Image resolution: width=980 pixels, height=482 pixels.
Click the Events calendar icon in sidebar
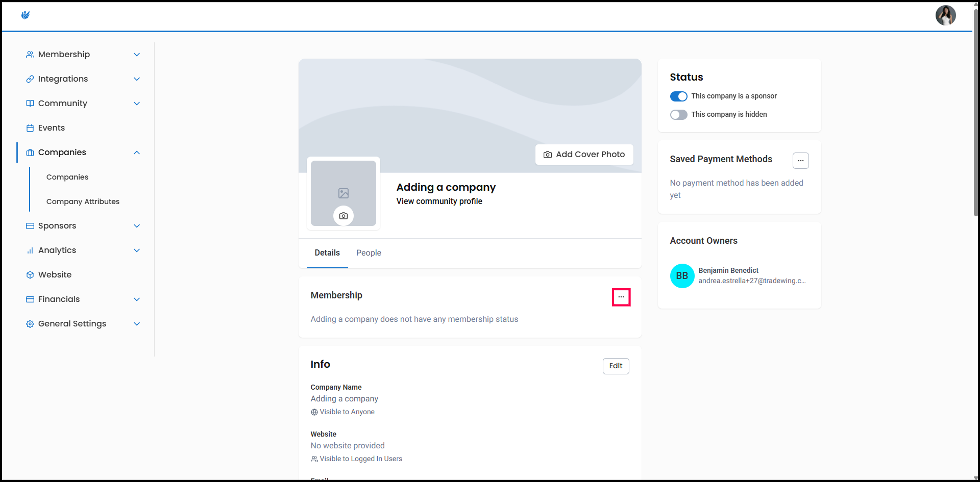pos(30,128)
